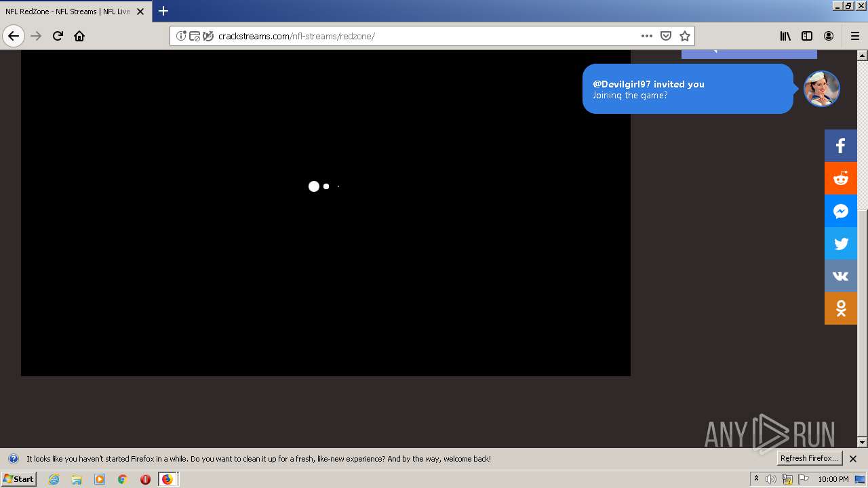This screenshot has height=488, width=868.
Task: Open a new tab
Action: pos(163,11)
